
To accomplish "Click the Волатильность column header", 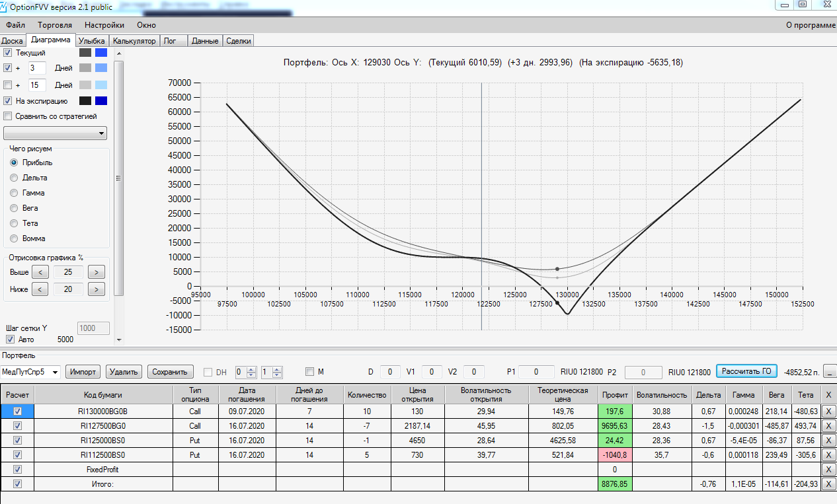I will point(661,394).
